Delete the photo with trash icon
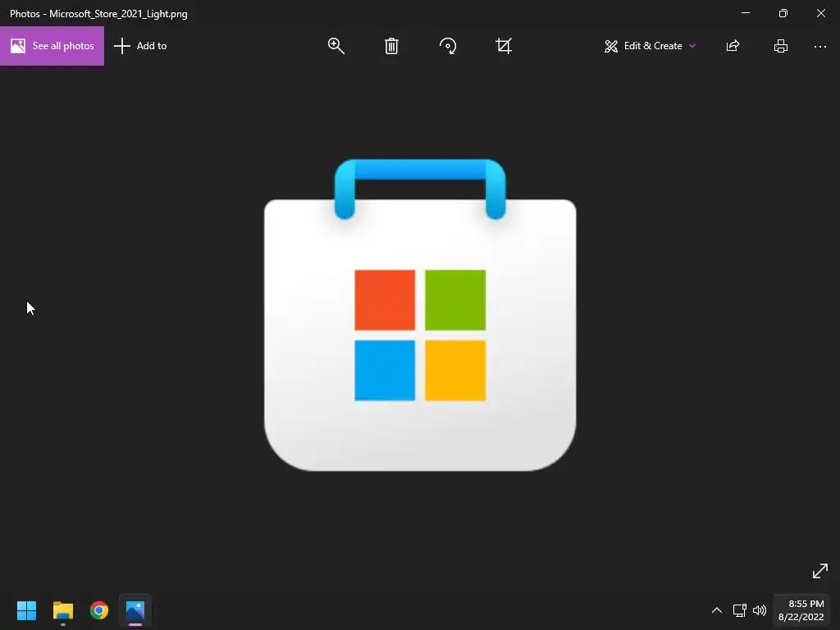This screenshot has height=630, width=840. pyautogui.click(x=391, y=46)
